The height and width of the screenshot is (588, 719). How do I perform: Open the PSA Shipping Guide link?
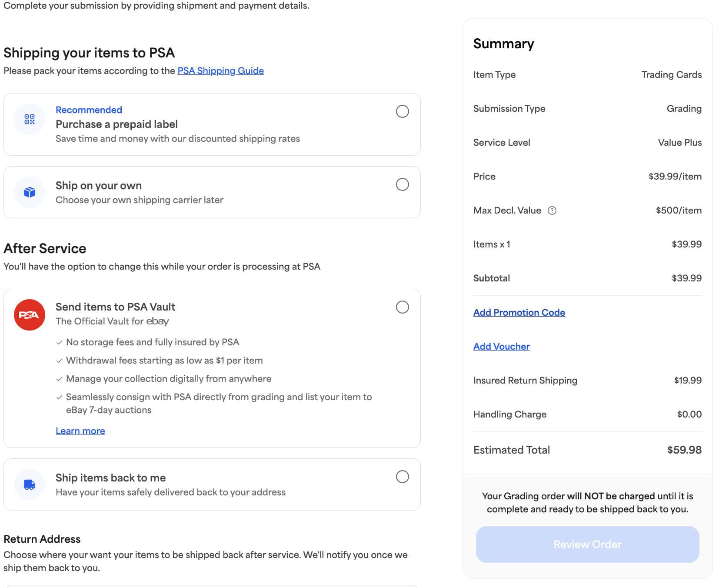(x=220, y=70)
